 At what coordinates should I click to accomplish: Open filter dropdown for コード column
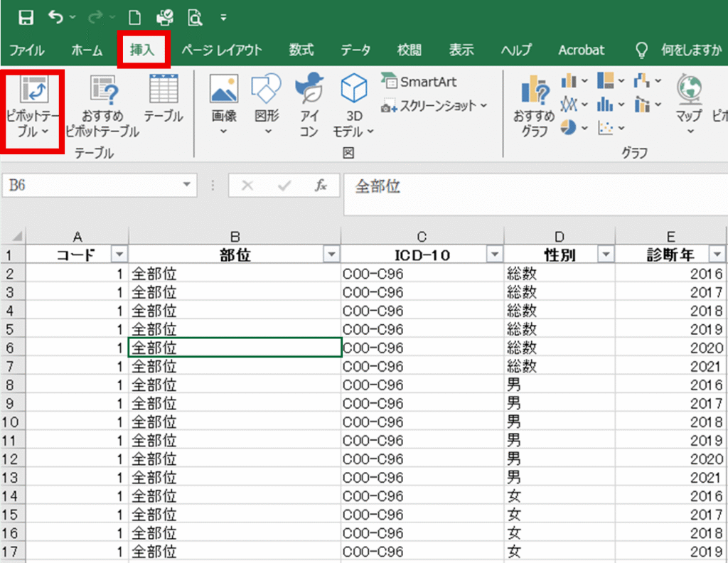[x=119, y=255]
